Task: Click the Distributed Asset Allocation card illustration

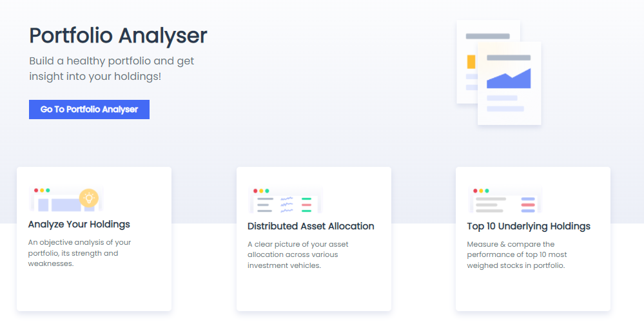Action: [286, 200]
